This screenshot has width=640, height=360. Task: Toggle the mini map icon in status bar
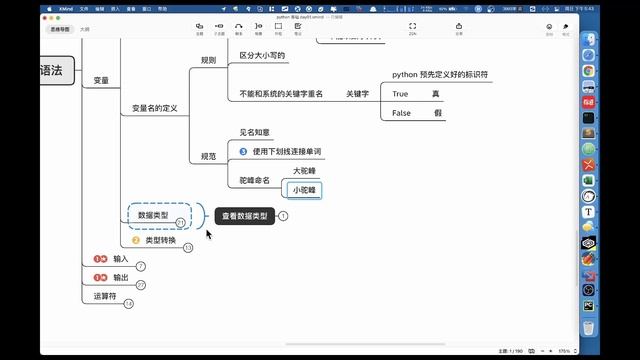[531, 351]
